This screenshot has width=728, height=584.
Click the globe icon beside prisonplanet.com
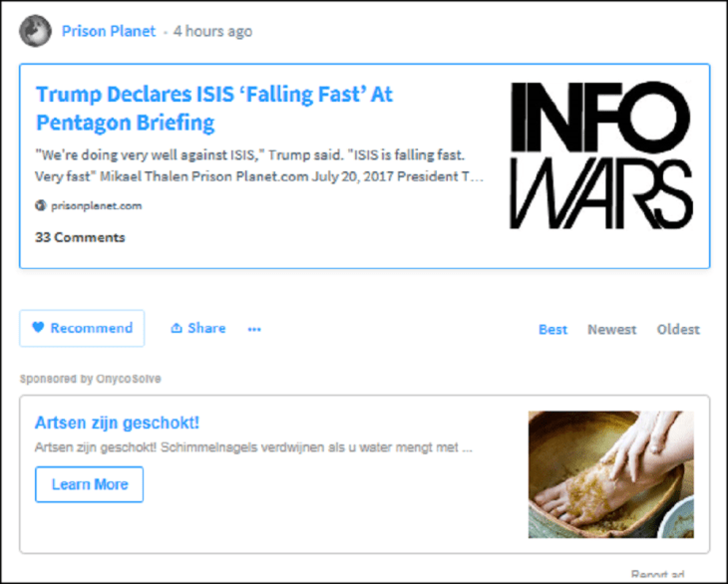[41, 206]
